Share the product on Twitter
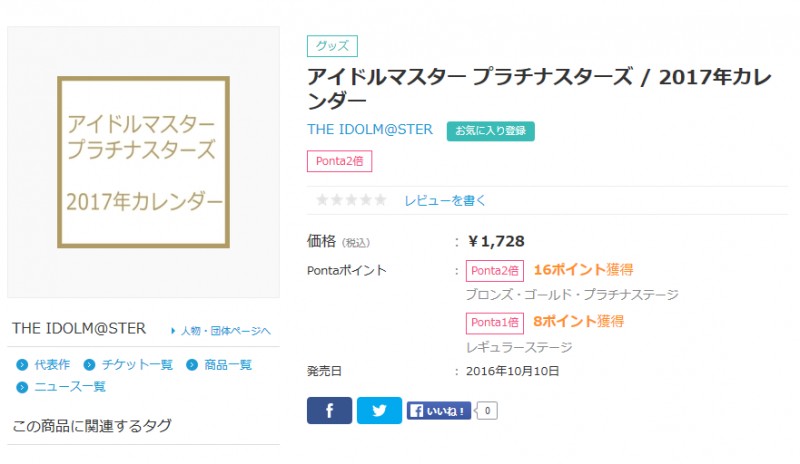 click(379, 411)
